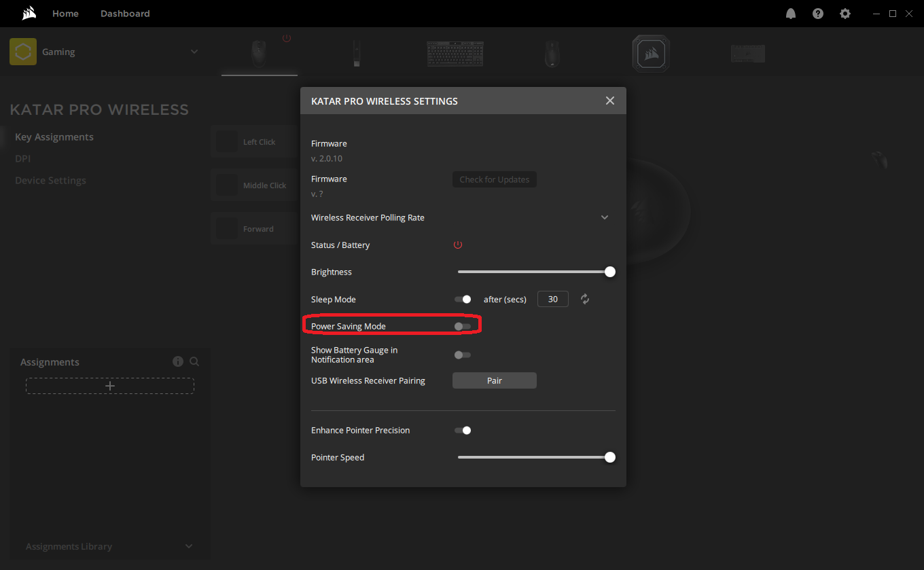Image resolution: width=924 pixels, height=570 pixels.
Task: Select the Corsair logo device tile
Action: pos(650,54)
